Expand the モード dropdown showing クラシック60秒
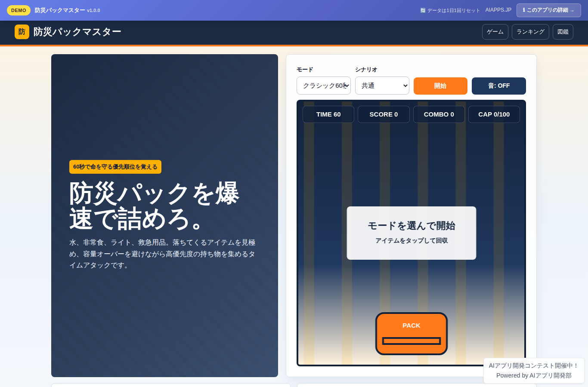The height and width of the screenshot is (387, 588). coord(324,86)
